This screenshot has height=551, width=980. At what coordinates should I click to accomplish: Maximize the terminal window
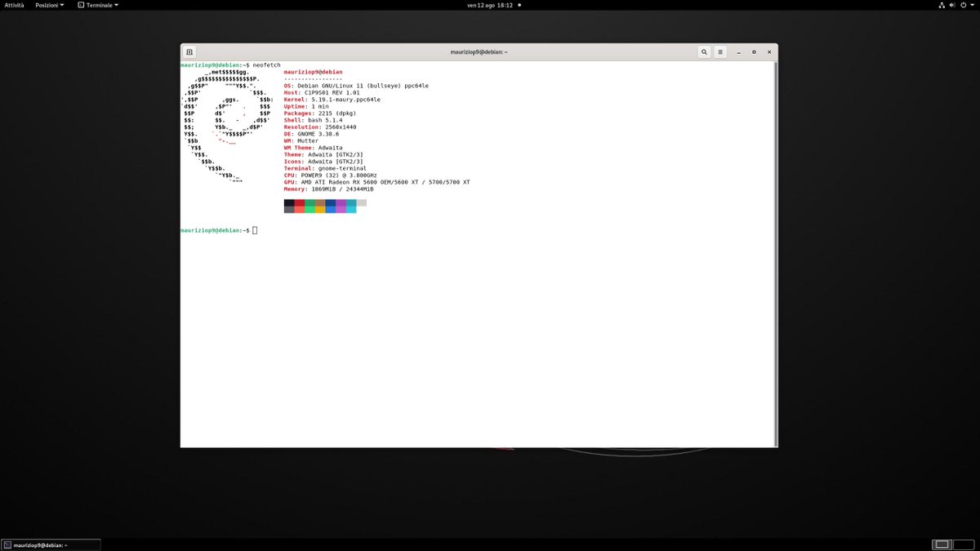754,51
